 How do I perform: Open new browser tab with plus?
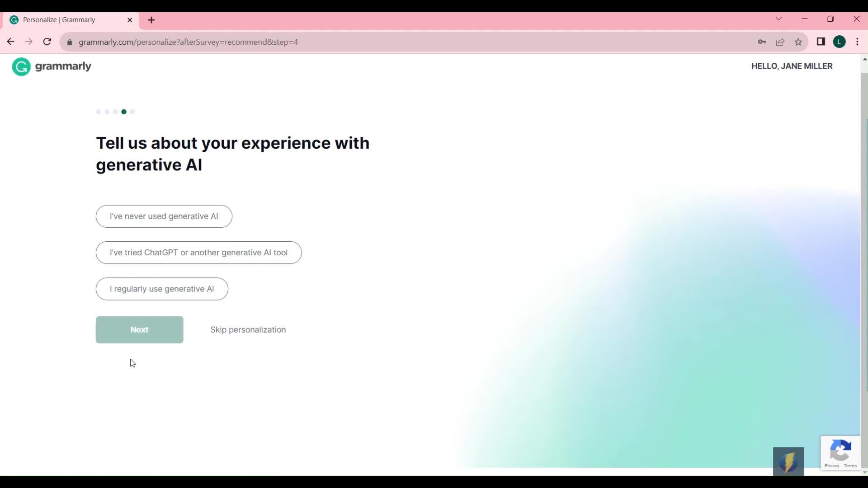(x=151, y=20)
